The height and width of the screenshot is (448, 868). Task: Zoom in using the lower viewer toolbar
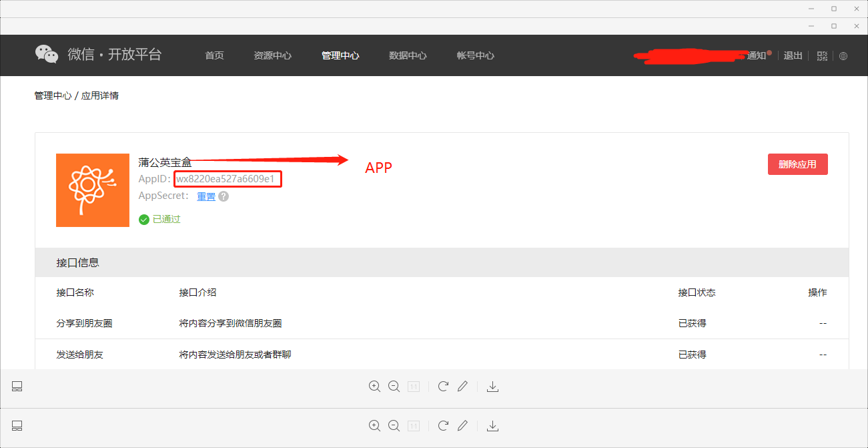pyautogui.click(x=374, y=426)
